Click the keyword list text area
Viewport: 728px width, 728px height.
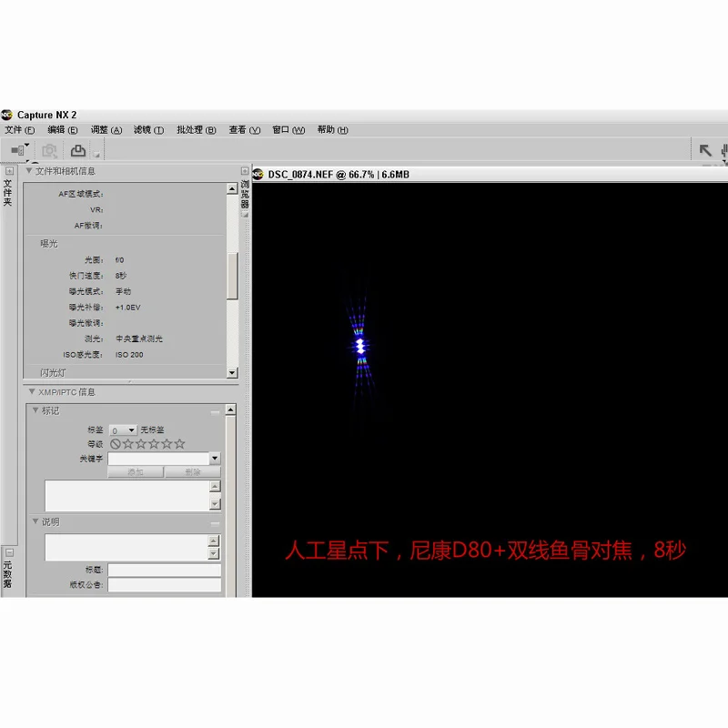click(127, 495)
